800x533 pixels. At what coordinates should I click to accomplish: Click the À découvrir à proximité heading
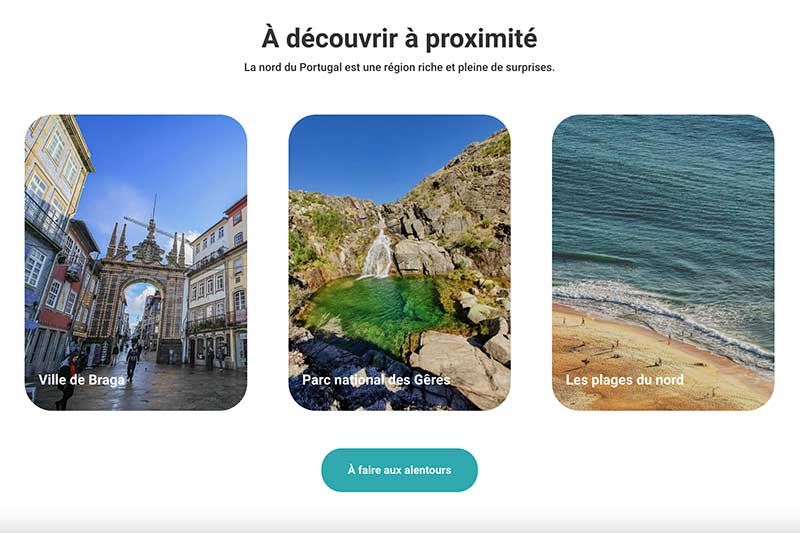coord(399,38)
